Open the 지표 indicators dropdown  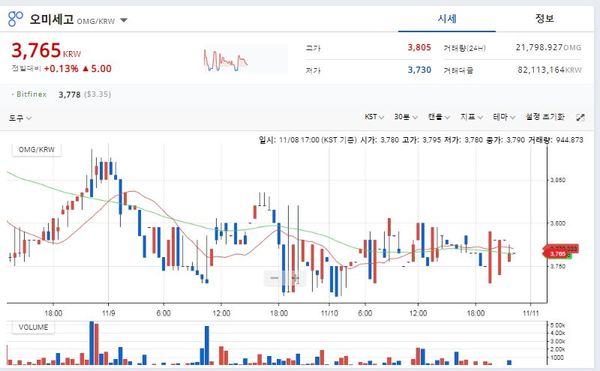tap(471, 117)
